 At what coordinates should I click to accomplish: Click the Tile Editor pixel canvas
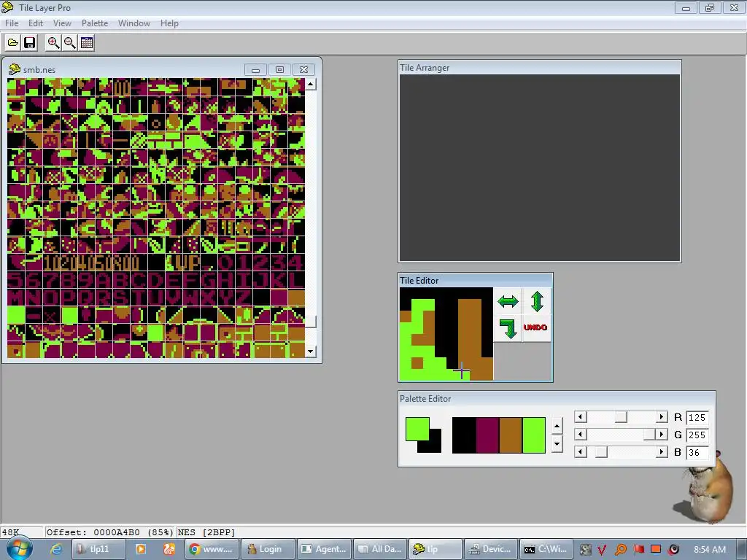click(446, 334)
